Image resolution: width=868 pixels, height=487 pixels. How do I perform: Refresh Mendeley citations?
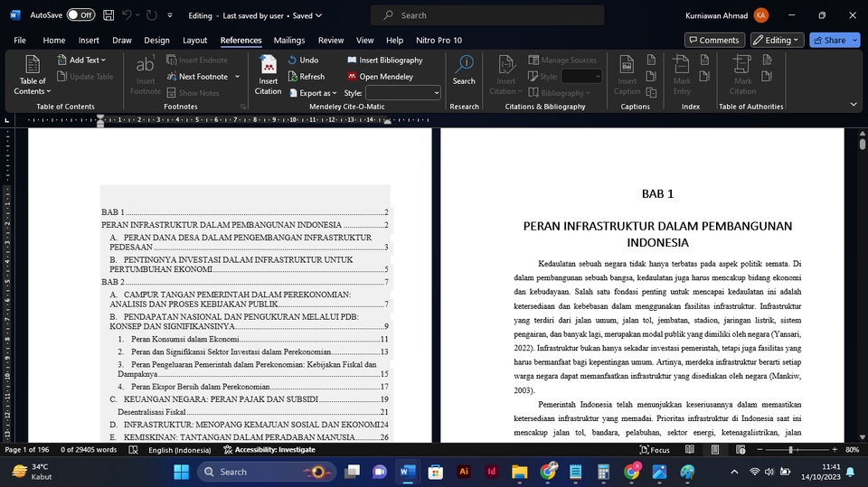307,77
